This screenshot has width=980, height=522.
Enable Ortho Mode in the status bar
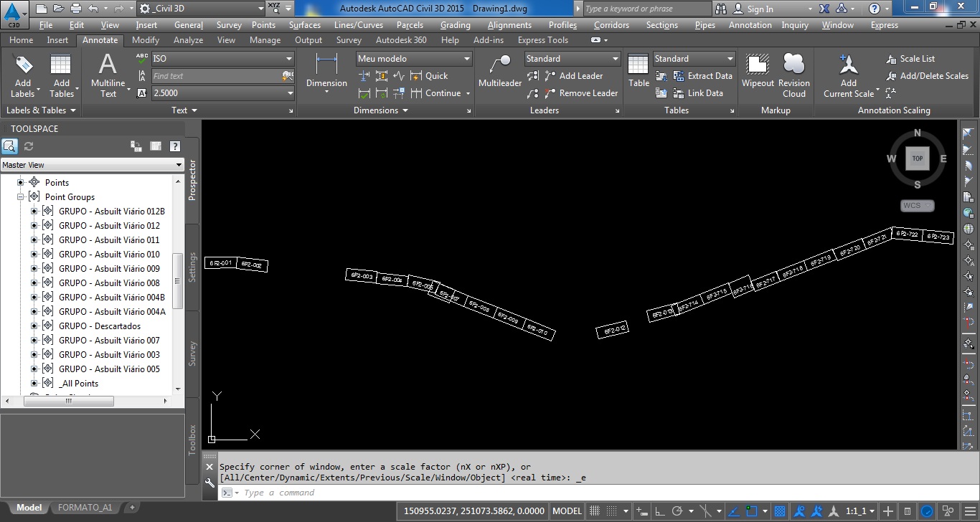[661, 511]
